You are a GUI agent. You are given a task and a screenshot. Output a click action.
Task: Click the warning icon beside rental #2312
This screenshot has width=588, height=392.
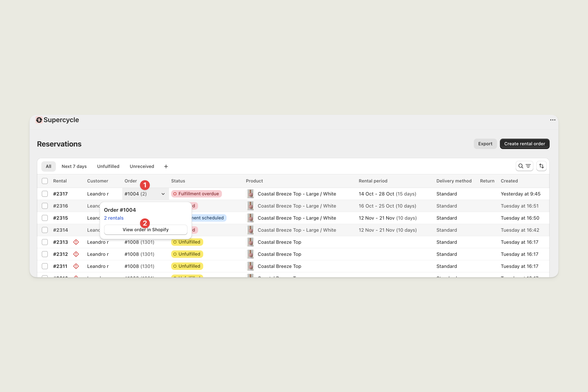click(76, 254)
